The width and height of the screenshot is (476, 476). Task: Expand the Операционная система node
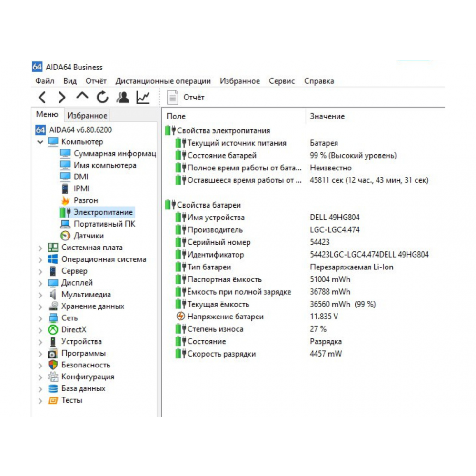40,260
